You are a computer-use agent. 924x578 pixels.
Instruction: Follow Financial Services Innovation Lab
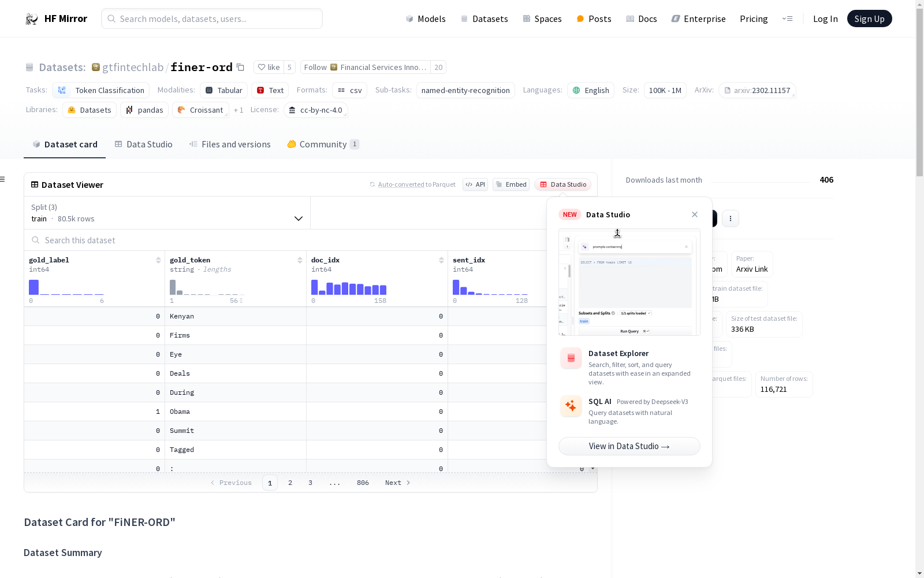366,68
